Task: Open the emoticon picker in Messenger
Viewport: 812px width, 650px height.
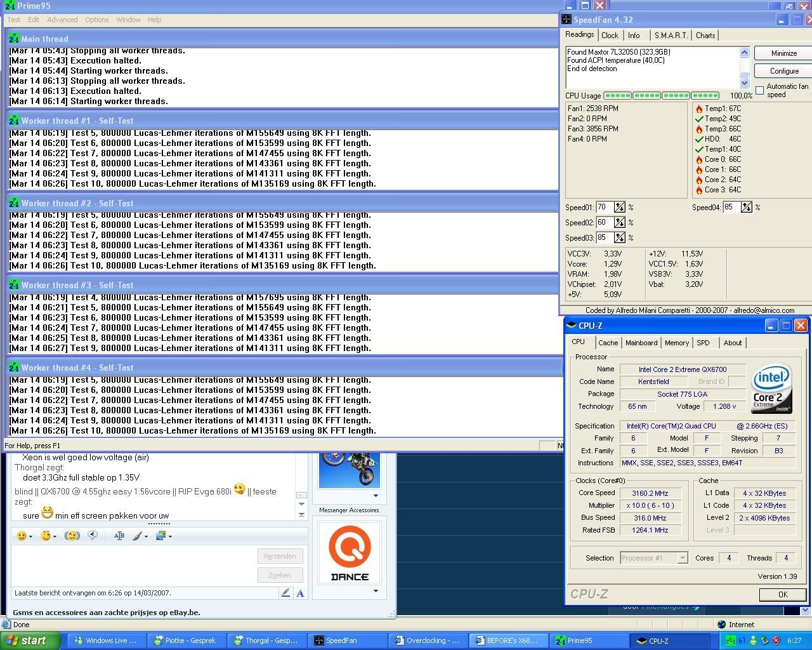Action: (22, 536)
